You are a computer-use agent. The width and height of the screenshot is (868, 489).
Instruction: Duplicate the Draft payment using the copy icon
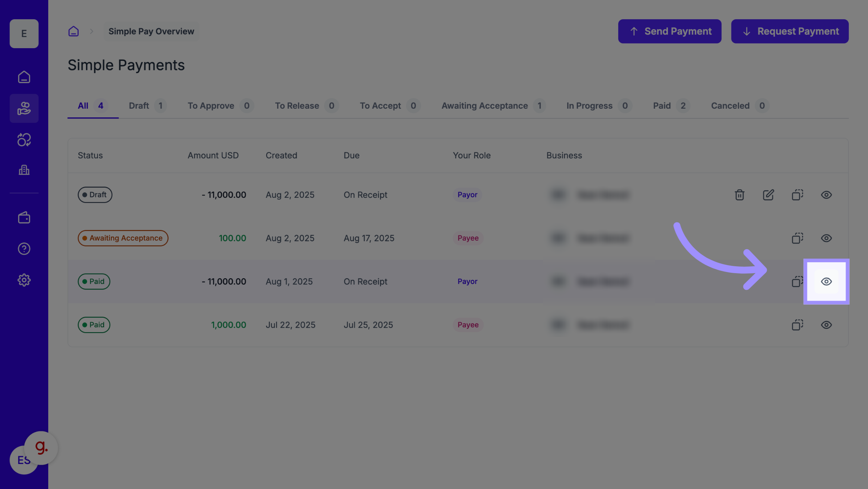(797, 195)
